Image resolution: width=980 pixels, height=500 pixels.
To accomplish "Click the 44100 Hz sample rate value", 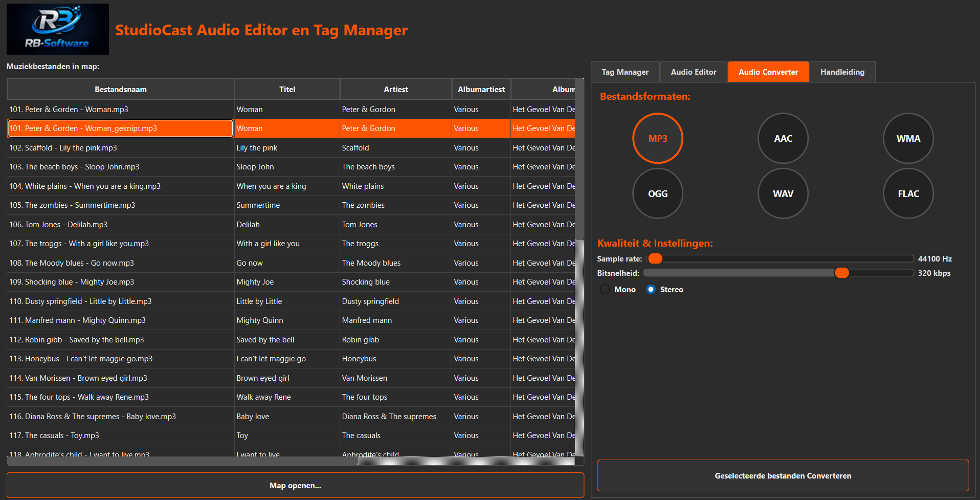I will coord(934,258).
